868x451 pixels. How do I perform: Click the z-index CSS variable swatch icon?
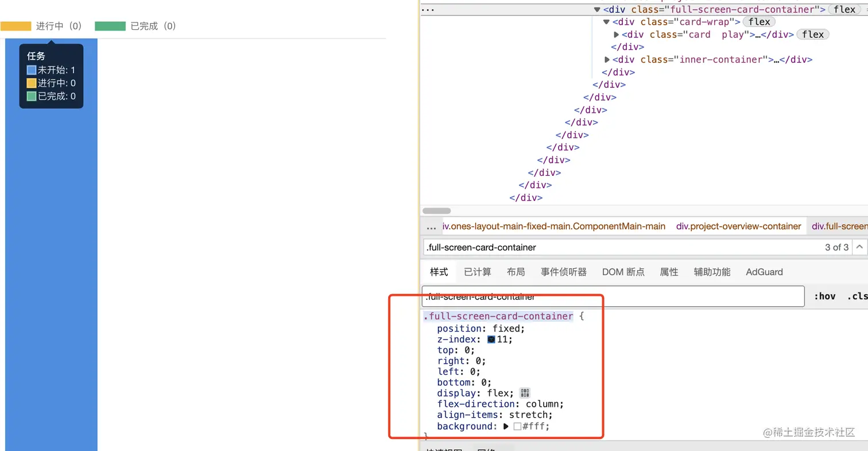click(491, 340)
